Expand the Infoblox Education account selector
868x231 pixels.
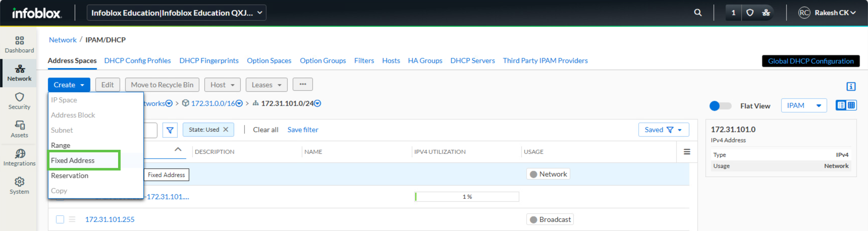[x=176, y=13]
